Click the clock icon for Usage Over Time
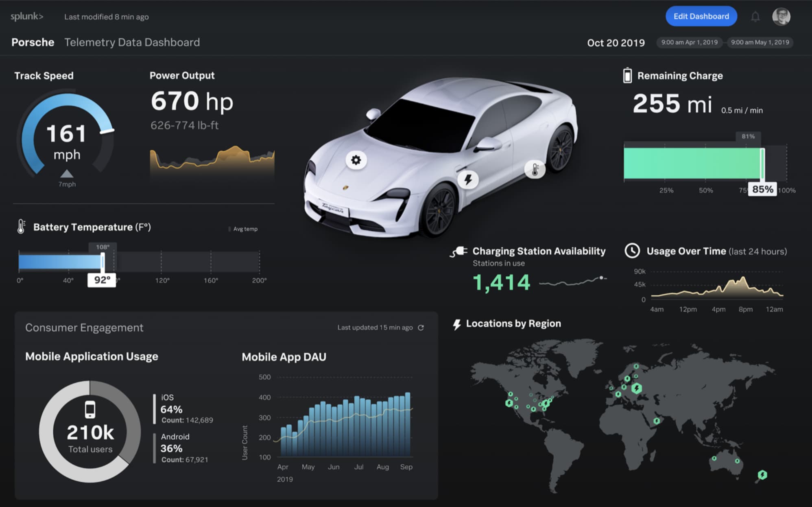Viewport: 812px width, 507px height. click(x=632, y=251)
